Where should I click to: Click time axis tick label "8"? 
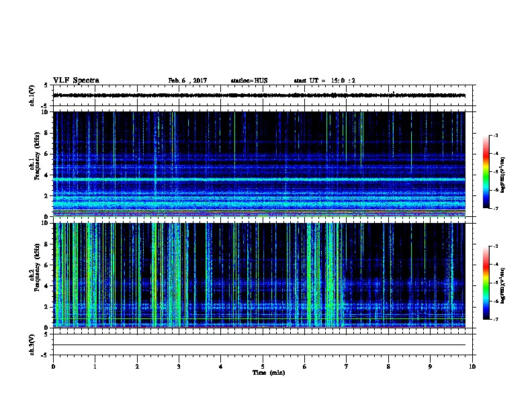[388, 367]
